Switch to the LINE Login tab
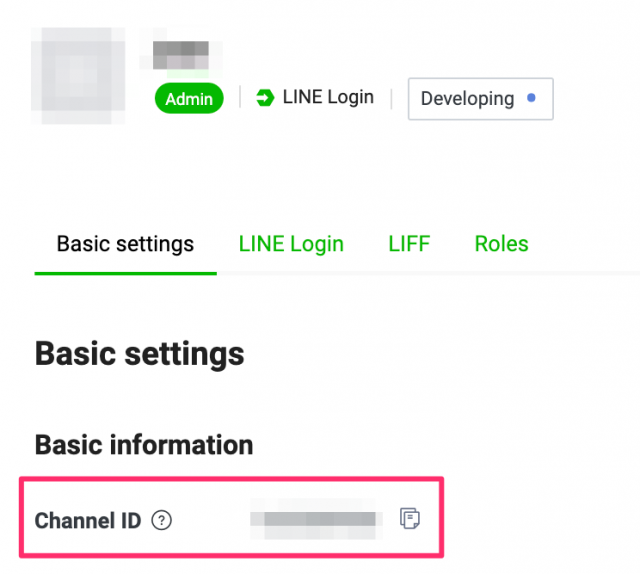 pyautogui.click(x=291, y=244)
